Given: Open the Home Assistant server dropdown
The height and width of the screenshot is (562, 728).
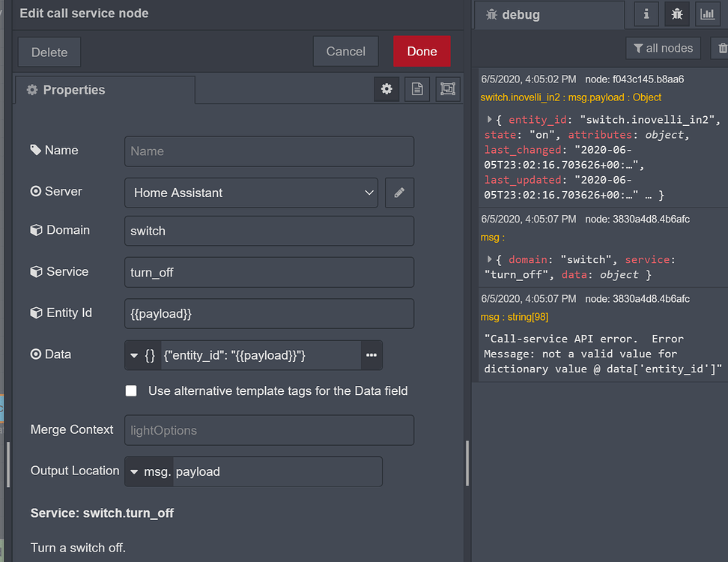Looking at the screenshot, I should [251, 193].
